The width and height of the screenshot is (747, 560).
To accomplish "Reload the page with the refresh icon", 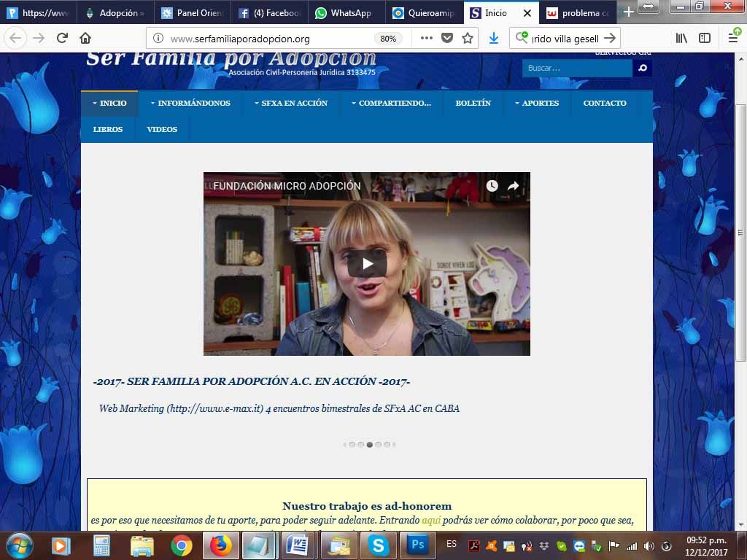I will pyautogui.click(x=62, y=38).
